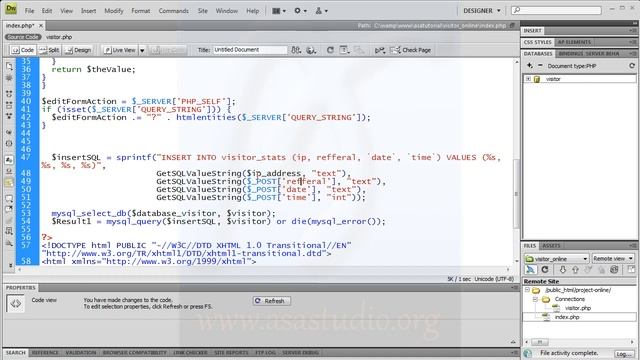
Task: Collapse the /public_html/project-online/ folder
Action: 527,290
